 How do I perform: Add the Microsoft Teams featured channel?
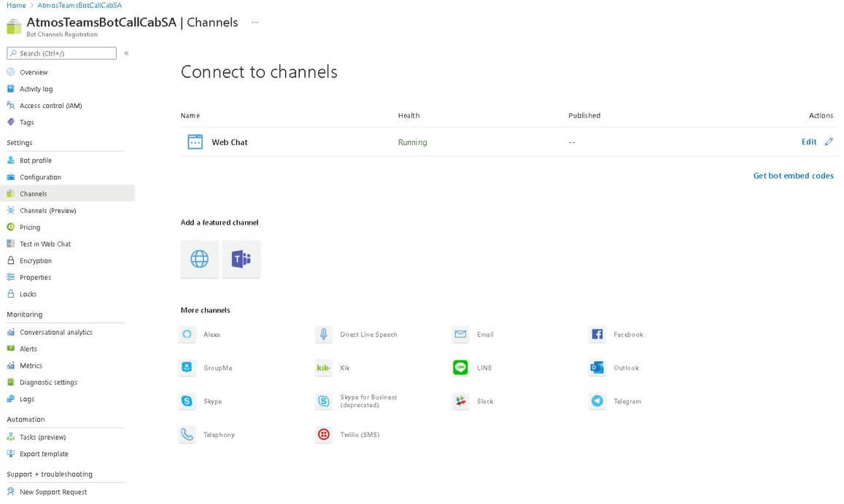point(241,259)
